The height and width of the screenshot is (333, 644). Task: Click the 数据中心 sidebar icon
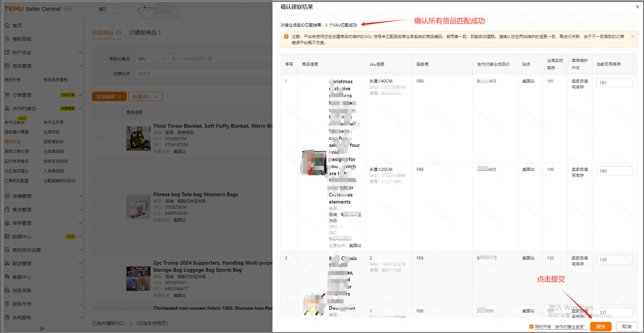point(7,237)
